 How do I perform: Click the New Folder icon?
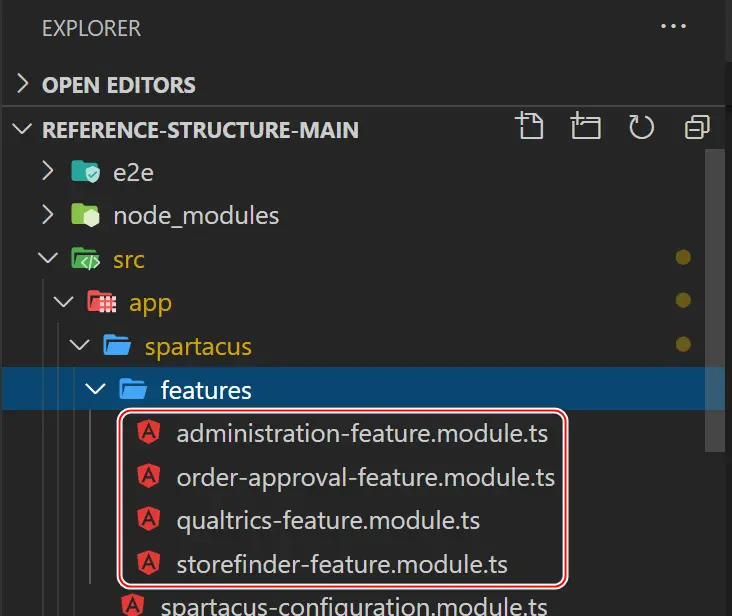[585, 127]
